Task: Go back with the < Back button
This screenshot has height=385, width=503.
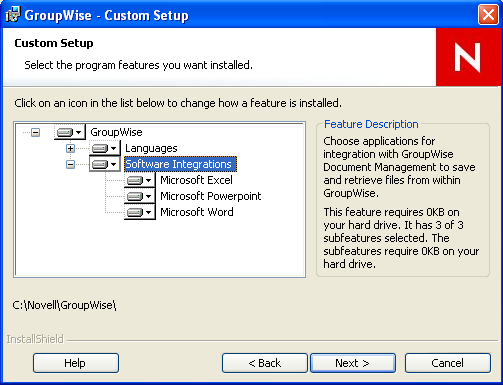Action: tap(265, 363)
